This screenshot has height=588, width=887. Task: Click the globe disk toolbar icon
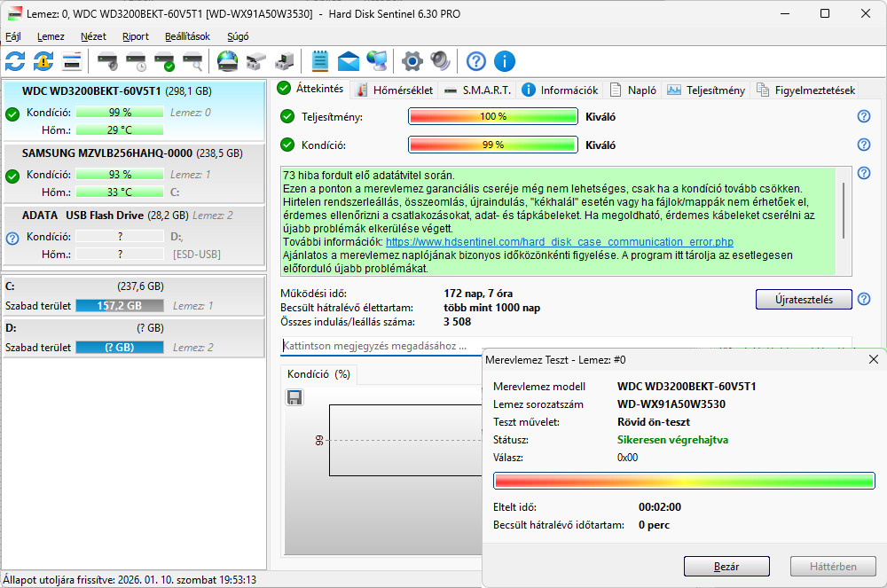(x=228, y=61)
